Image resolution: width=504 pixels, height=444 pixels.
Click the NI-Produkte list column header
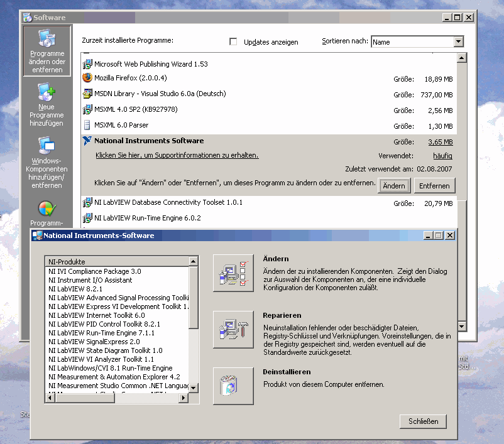(x=117, y=261)
